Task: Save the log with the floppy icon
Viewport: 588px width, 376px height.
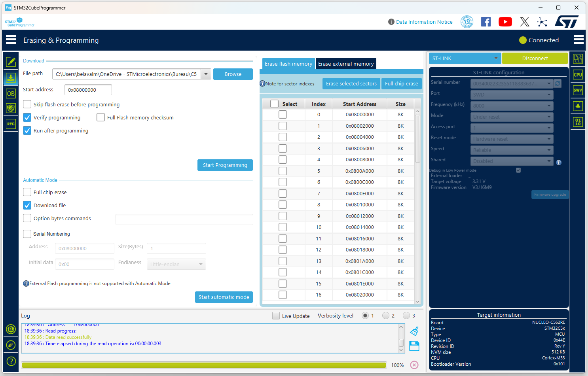Action: 414,346
